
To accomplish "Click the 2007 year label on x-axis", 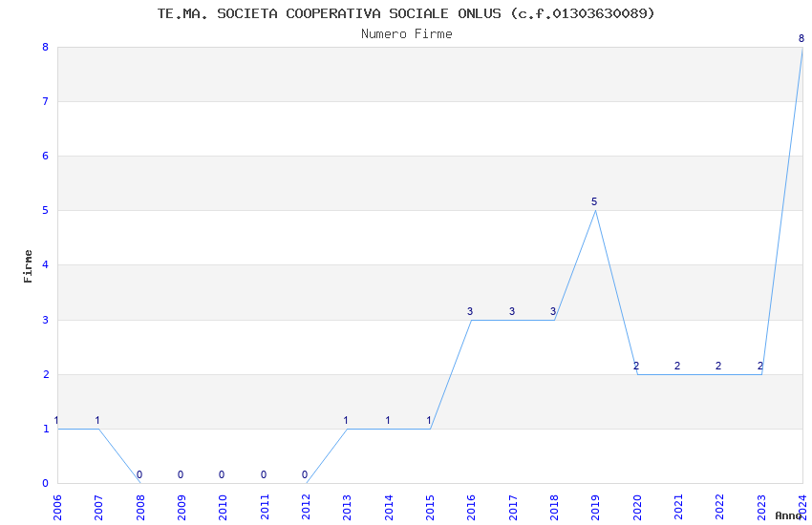I will tap(98, 507).
